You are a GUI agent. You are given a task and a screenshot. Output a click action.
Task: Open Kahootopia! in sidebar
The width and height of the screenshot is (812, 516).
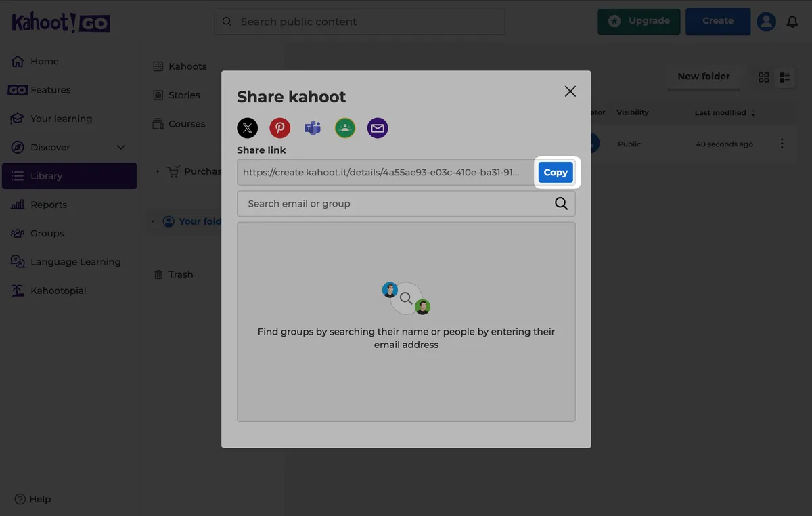pos(69,291)
